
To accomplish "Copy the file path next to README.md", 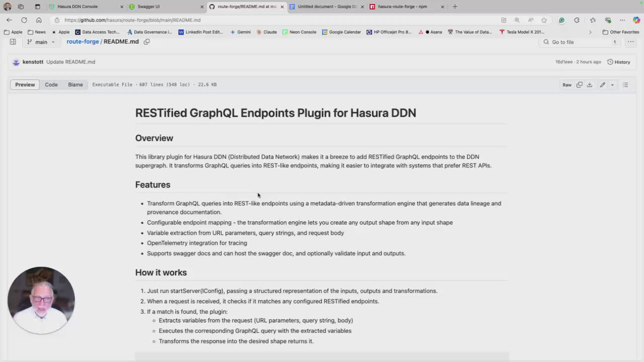I will click(x=147, y=42).
